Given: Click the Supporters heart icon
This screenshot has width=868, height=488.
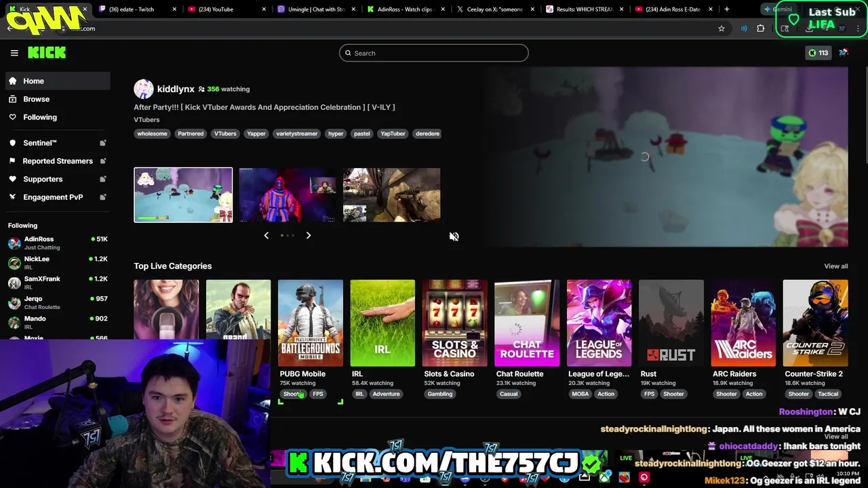Looking at the screenshot, I should pos(12,179).
